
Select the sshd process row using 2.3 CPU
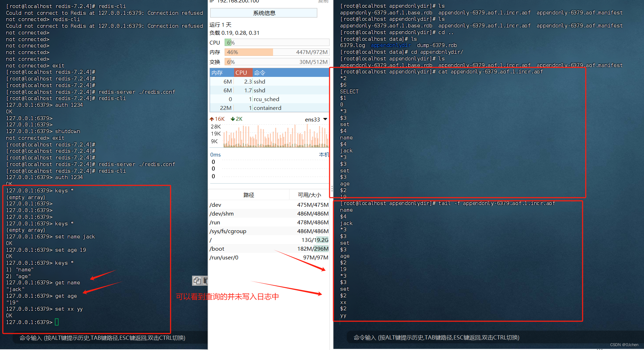[x=269, y=81]
